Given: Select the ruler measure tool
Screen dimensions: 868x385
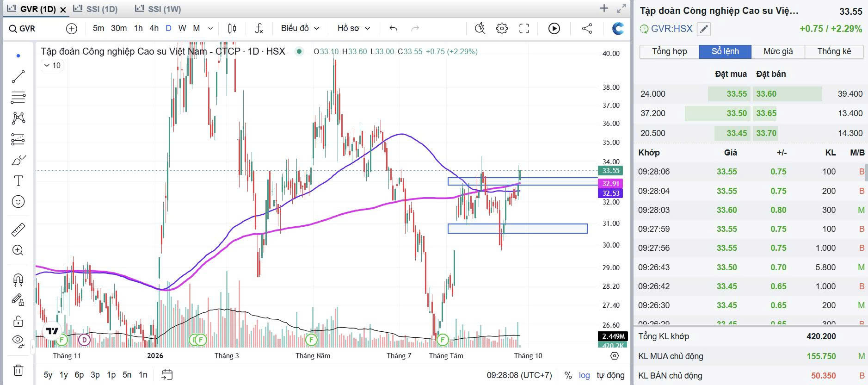Looking at the screenshot, I should point(18,230).
